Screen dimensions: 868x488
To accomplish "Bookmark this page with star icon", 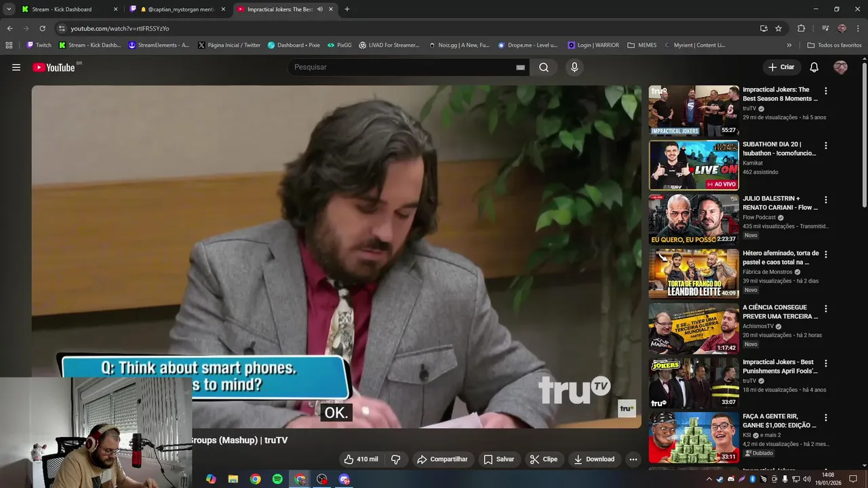I will tap(778, 28).
